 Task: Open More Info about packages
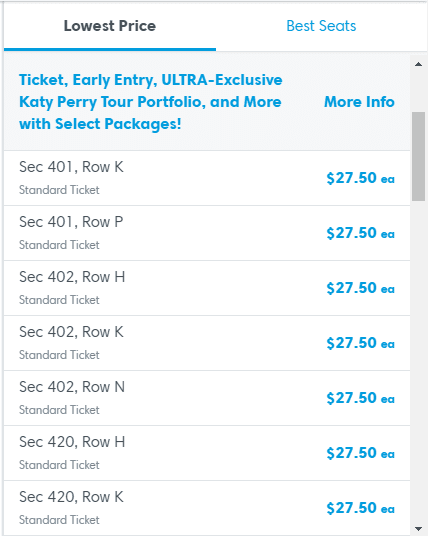pyautogui.click(x=359, y=102)
